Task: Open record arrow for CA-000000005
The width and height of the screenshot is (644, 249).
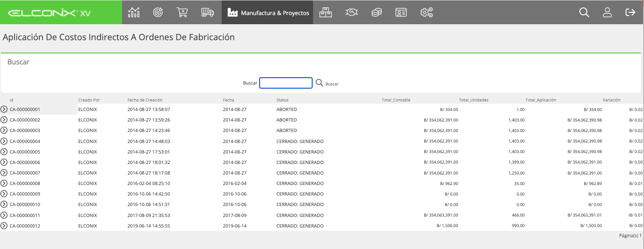Action: click(4, 152)
